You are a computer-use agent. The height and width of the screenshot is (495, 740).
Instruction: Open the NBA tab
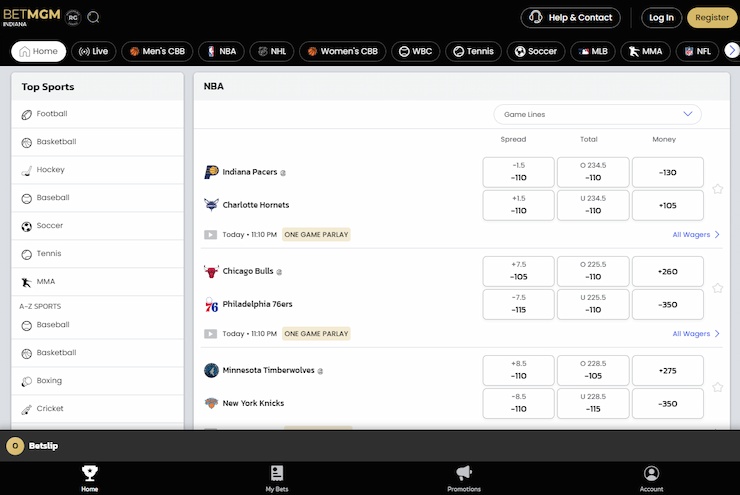221,51
